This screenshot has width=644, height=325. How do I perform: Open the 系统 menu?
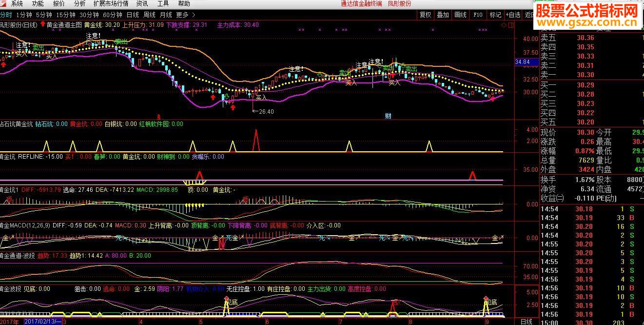(17, 3)
